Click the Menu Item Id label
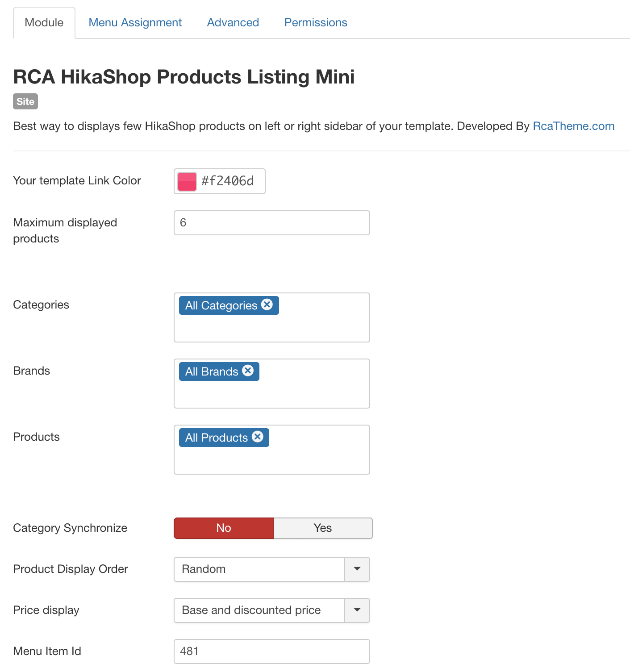 (x=47, y=651)
